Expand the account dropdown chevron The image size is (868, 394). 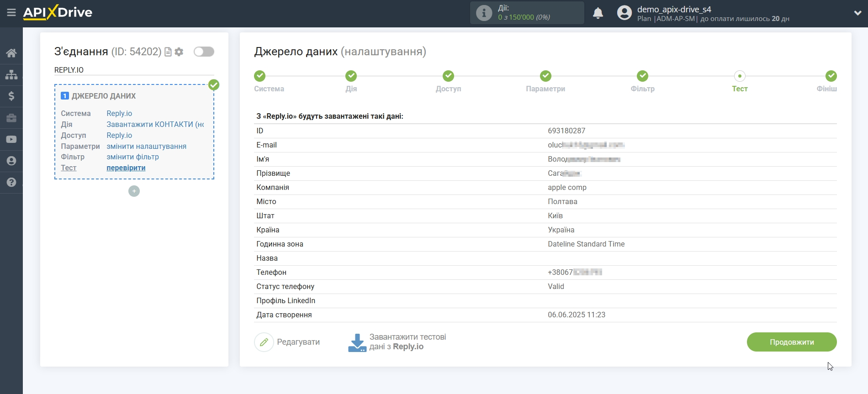(857, 13)
